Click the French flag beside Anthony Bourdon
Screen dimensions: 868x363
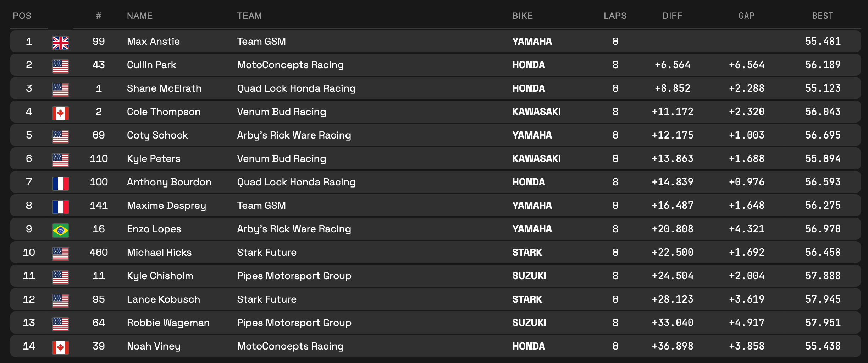coord(61,183)
